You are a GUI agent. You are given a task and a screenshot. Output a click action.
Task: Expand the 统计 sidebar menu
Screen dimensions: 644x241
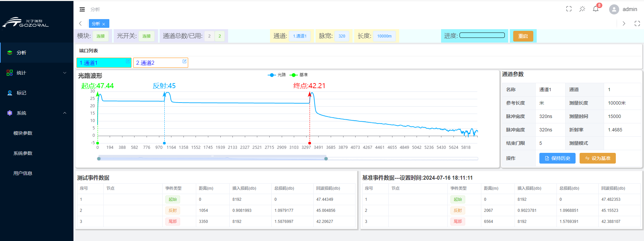[x=37, y=73]
